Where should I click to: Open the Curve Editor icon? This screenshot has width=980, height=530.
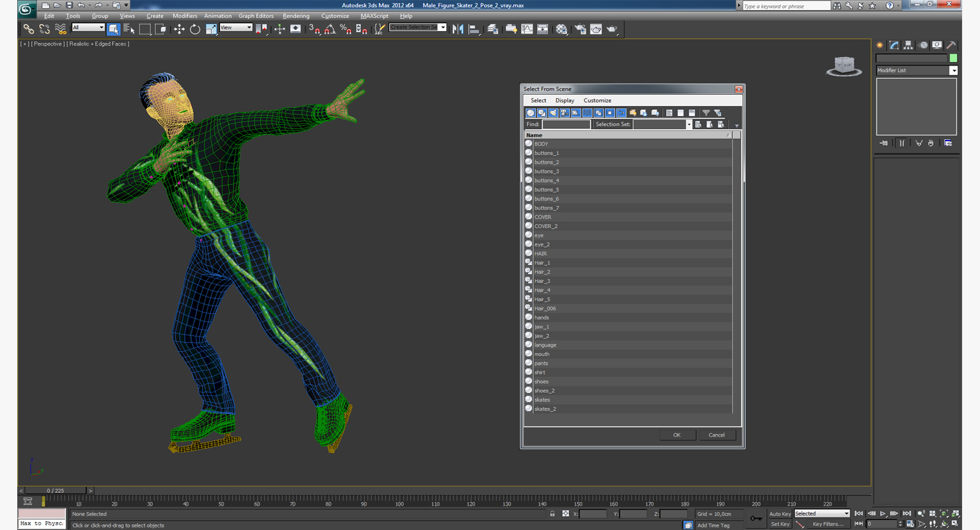[527, 29]
